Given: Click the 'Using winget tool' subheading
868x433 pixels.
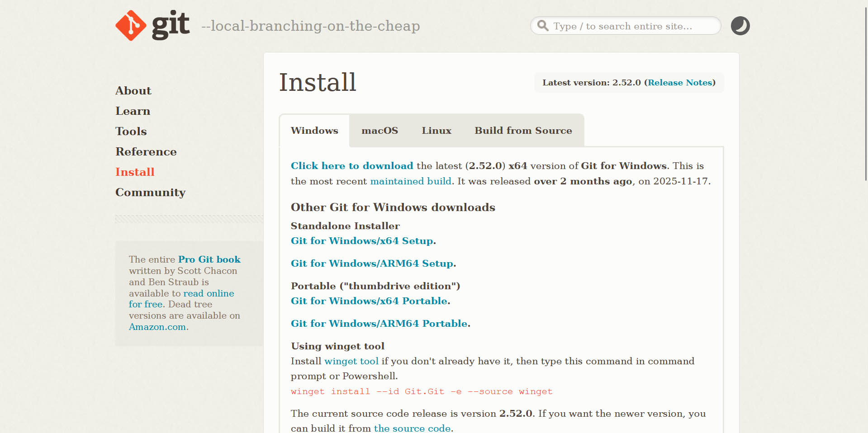Looking at the screenshot, I should coord(337,346).
